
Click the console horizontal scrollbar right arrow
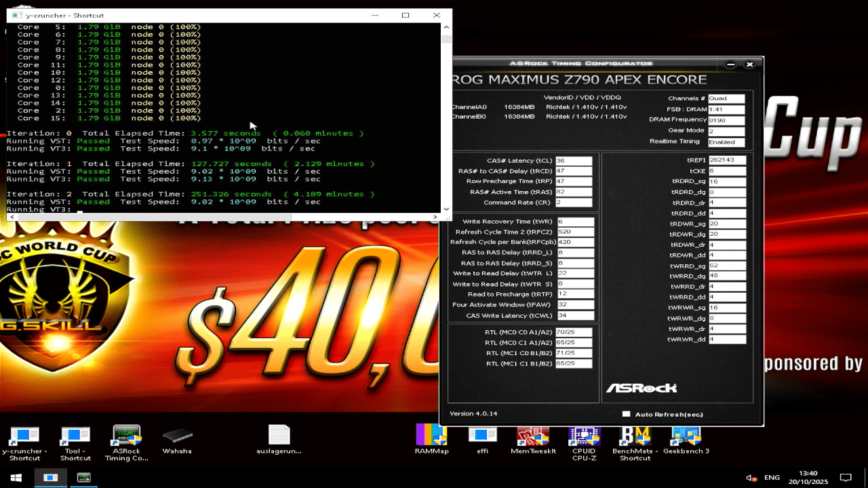[x=436, y=218]
